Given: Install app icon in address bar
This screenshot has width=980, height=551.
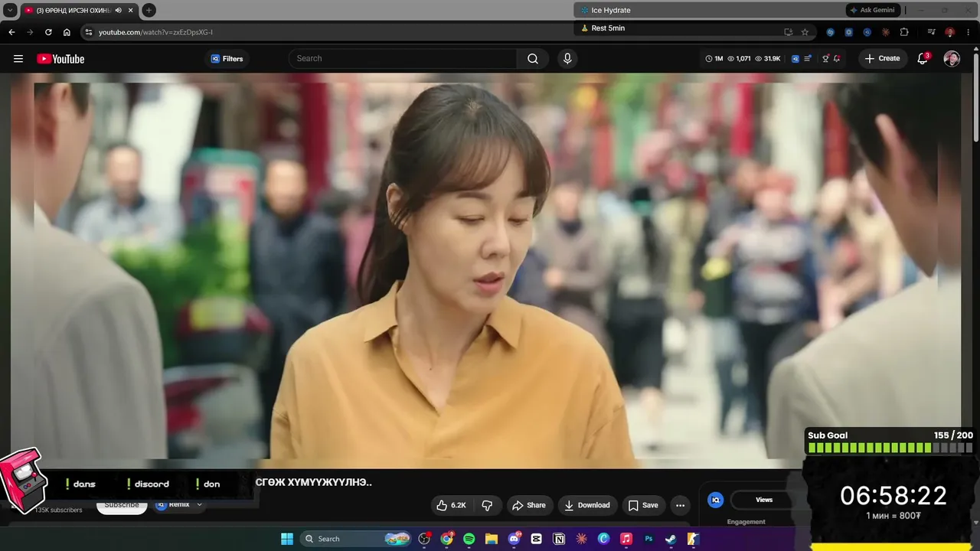Looking at the screenshot, I should tap(788, 32).
